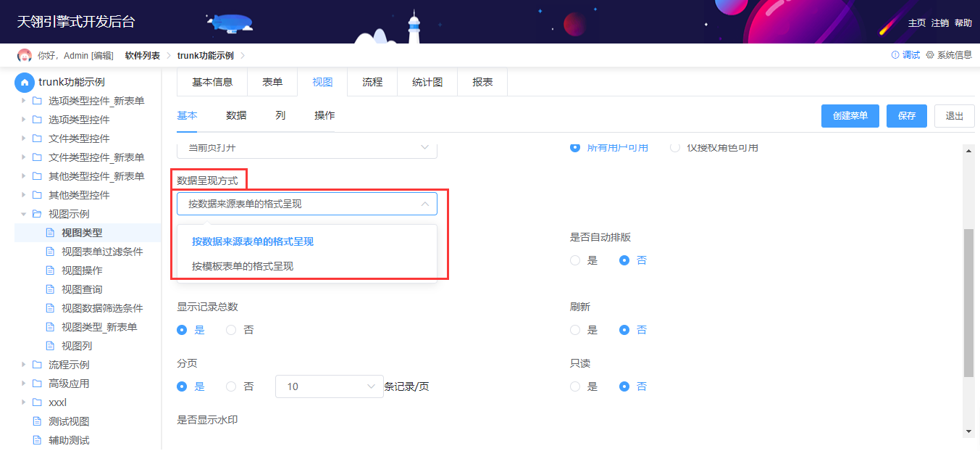The width and height of the screenshot is (980, 451).
Task: Click the 创建菜单 button
Action: 850,116
